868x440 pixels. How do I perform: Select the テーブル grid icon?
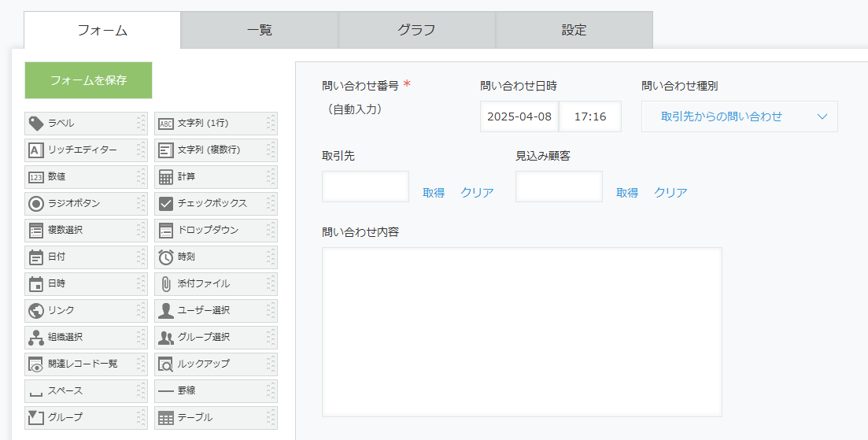tap(165, 418)
